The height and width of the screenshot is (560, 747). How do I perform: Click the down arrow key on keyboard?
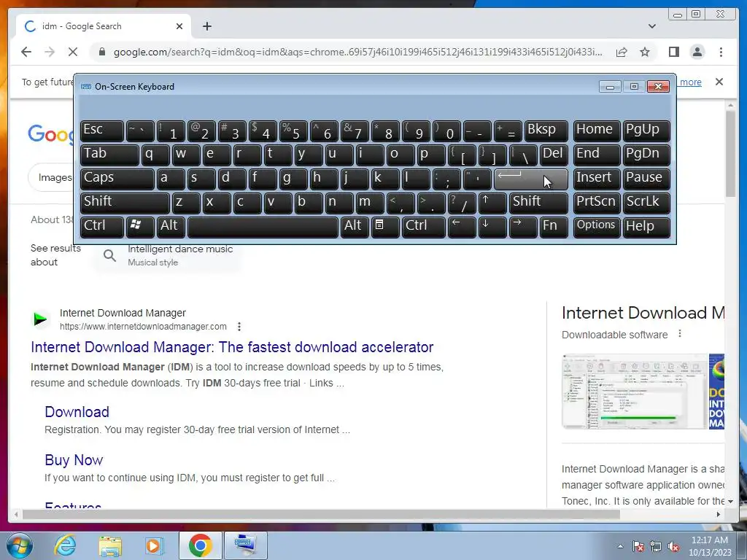point(492,227)
